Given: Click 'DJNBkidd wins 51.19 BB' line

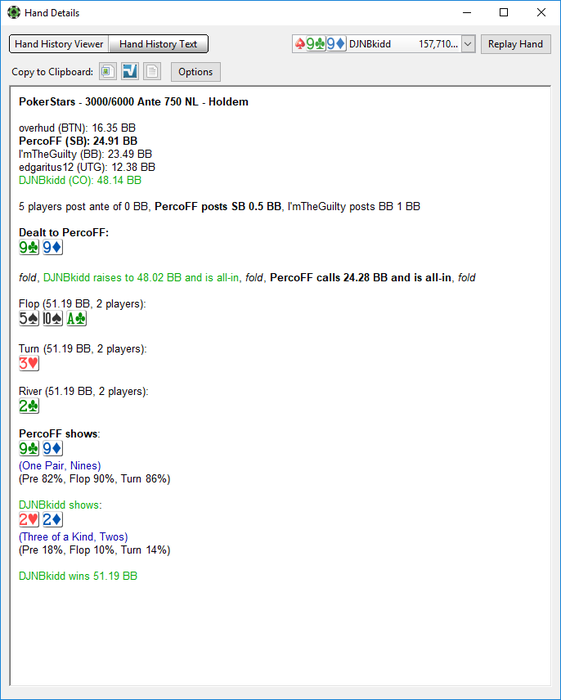Looking at the screenshot, I should coord(78,576).
